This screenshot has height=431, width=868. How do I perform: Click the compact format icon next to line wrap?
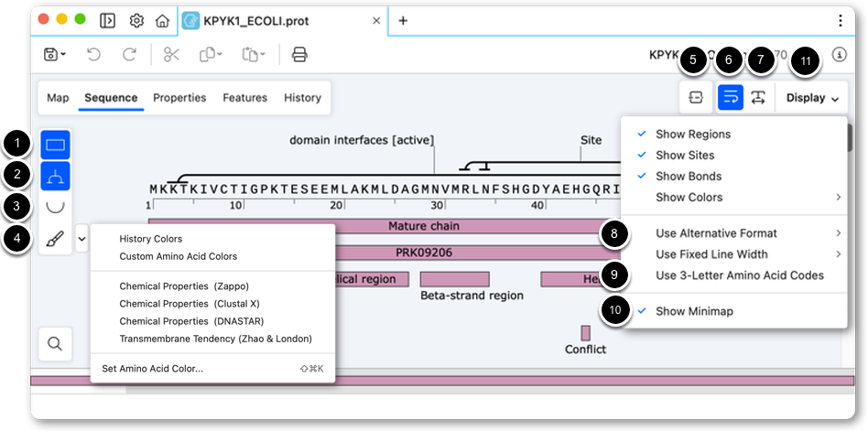pyautogui.click(x=695, y=97)
